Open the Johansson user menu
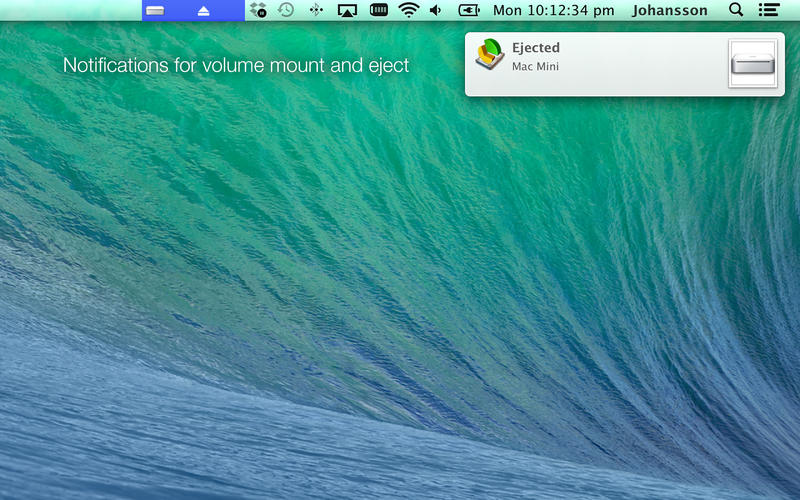Viewport: 800px width, 500px height. [669, 11]
